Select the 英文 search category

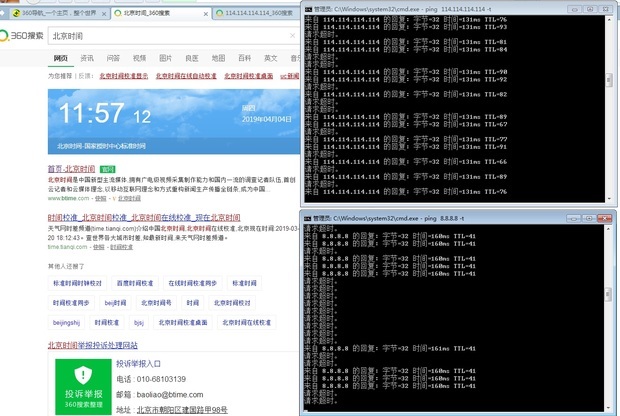(271, 58)
